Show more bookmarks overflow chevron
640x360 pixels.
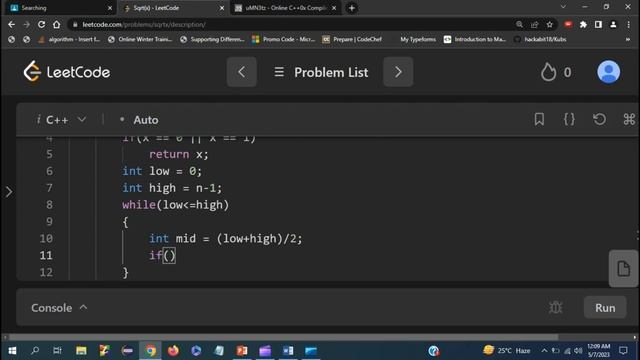628,39
